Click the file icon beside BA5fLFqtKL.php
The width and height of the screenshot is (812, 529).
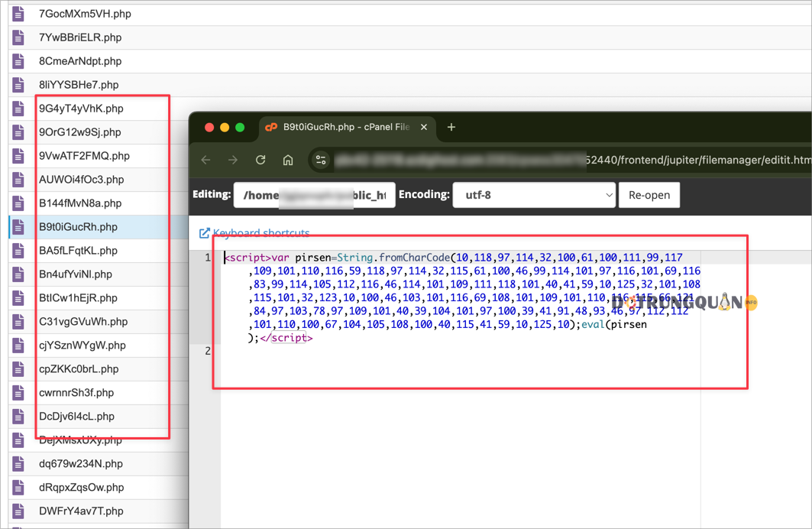18,251
